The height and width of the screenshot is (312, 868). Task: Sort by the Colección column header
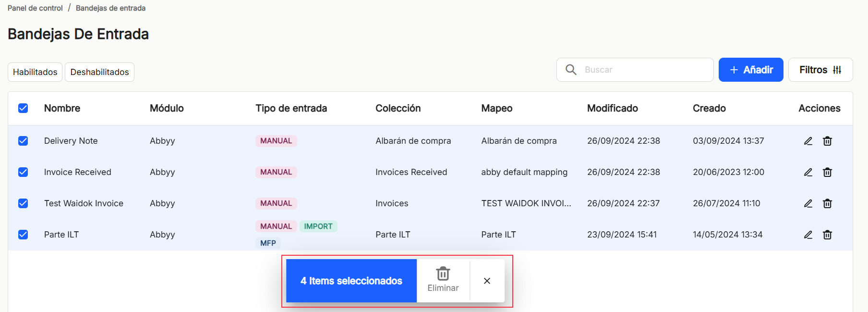coord(398,108)
